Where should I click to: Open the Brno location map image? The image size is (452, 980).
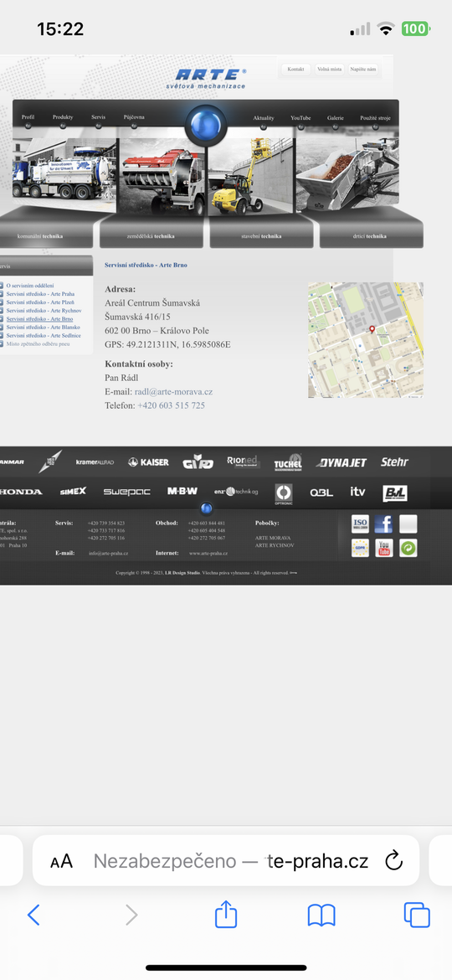point(365,340)
